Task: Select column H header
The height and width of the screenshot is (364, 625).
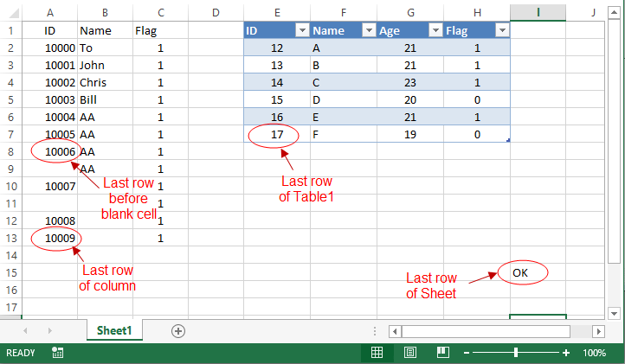Action: coord(477,13)
